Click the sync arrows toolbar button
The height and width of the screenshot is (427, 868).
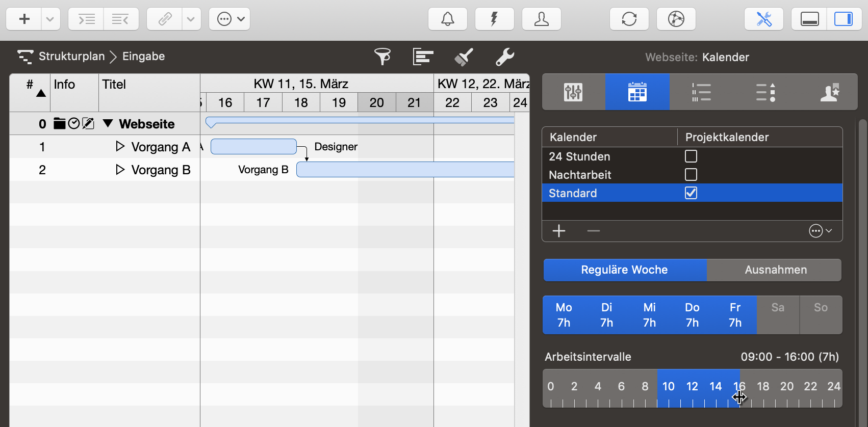click(629, 19)
